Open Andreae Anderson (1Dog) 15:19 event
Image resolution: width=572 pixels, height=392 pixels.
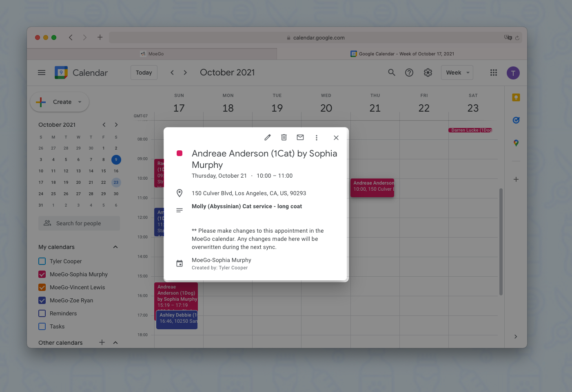[x=176, y=296]
